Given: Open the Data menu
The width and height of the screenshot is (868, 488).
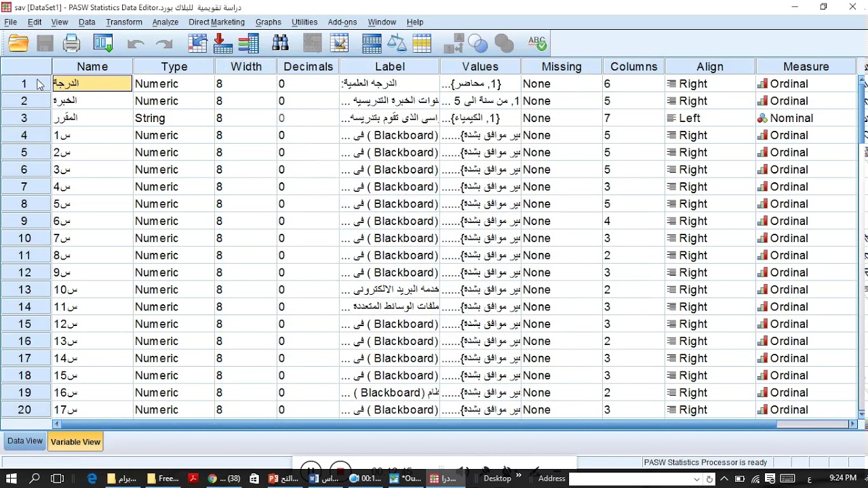Looking at the screenshot, I should click(87, 22).
